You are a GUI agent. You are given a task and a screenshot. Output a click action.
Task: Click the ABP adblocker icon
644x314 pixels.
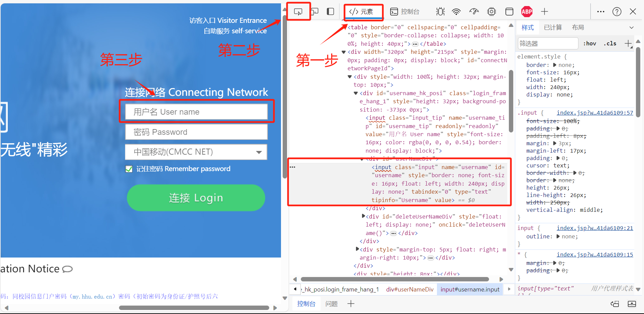pos(527,11)
